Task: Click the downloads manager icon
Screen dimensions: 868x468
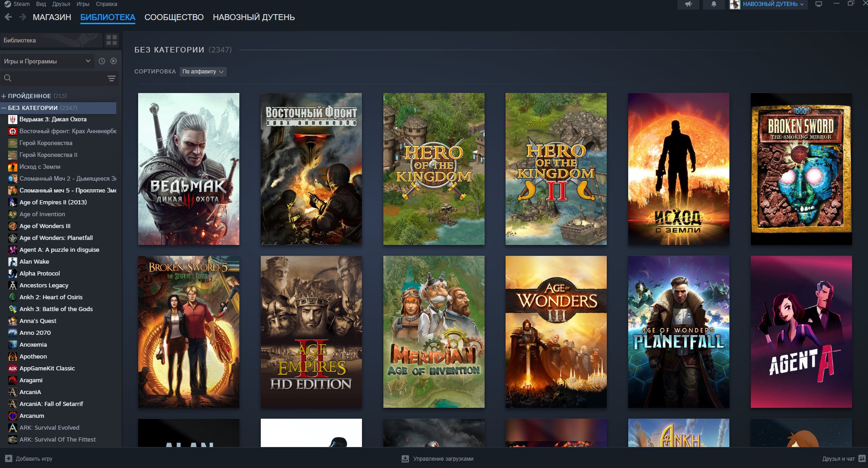Action: [x=405, y=458]
